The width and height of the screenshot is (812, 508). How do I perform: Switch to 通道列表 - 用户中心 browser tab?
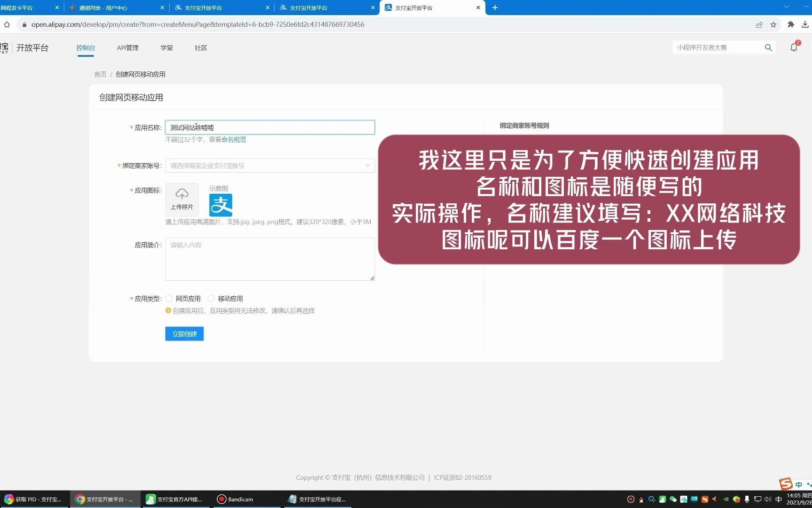[x=117, y=8]
